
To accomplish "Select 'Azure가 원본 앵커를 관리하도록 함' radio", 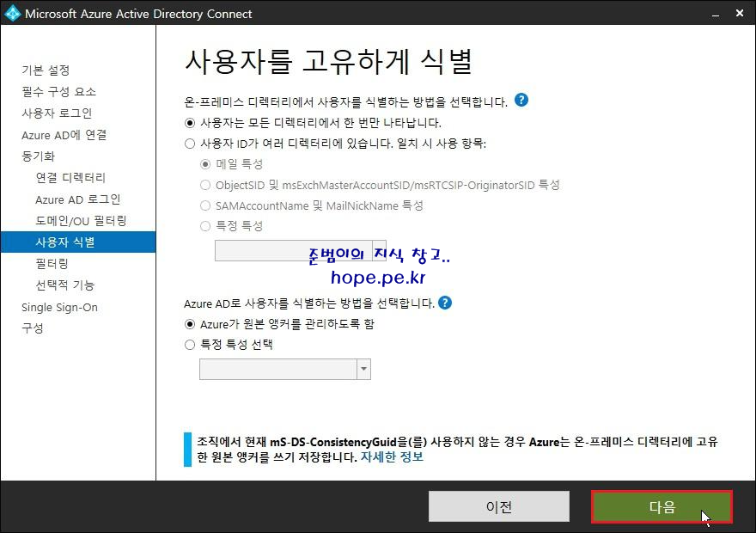I will pos(190,324).
